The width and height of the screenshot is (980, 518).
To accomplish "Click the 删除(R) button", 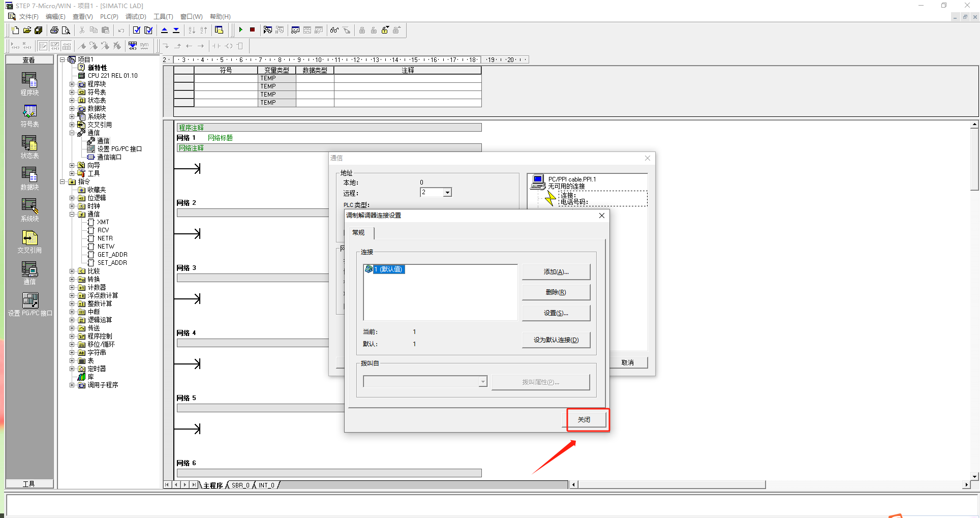I will (x=556, y=292).
